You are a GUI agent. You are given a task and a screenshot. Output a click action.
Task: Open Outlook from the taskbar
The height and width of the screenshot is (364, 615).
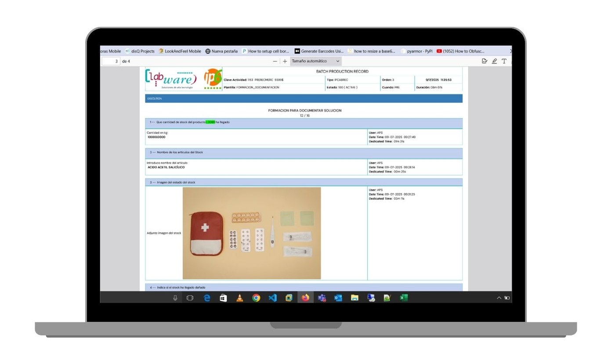pyautogui.click(x=338, y=298)
